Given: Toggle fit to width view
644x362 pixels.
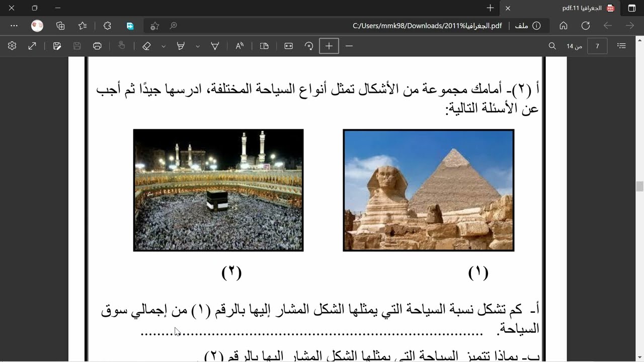Looking at the screenshot, I should point(289,46).
